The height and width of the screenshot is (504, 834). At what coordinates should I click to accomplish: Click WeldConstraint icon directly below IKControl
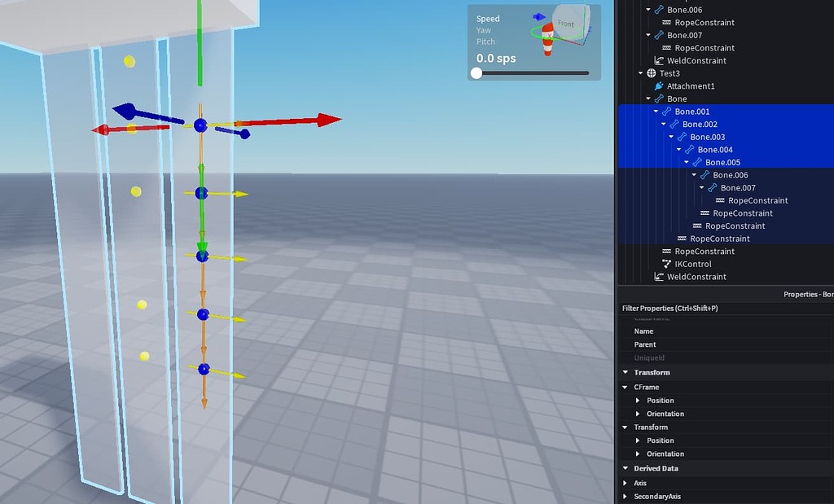[658, 277]
